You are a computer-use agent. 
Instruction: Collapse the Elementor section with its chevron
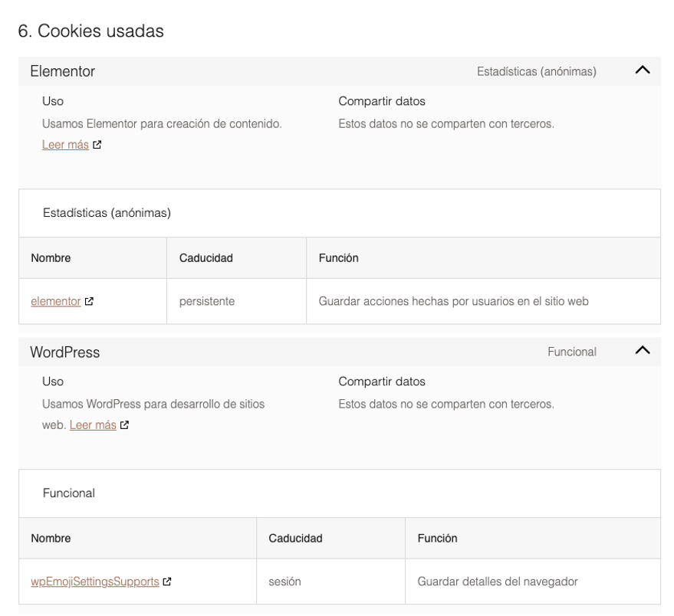(x=643, y=70)
